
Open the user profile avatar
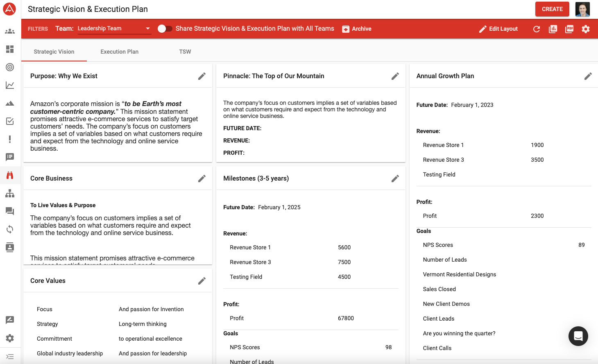click(x=582, y=9)
